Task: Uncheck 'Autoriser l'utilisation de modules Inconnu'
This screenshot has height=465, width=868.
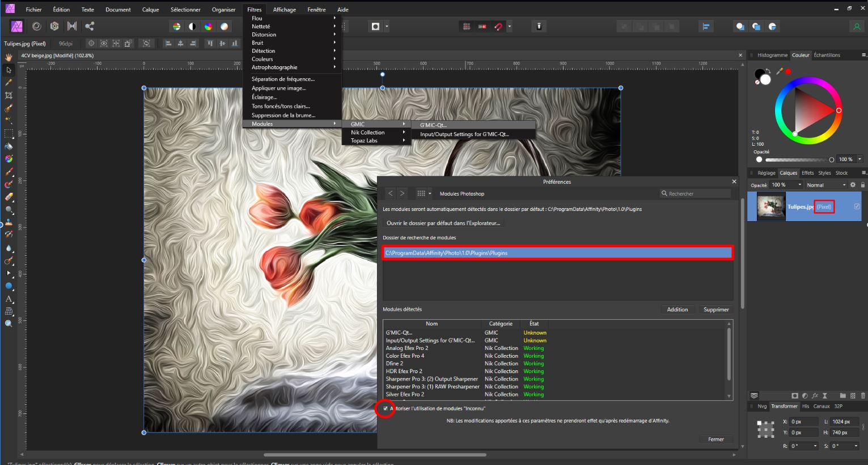Action: pyautogui.click(x=386, y=408)
